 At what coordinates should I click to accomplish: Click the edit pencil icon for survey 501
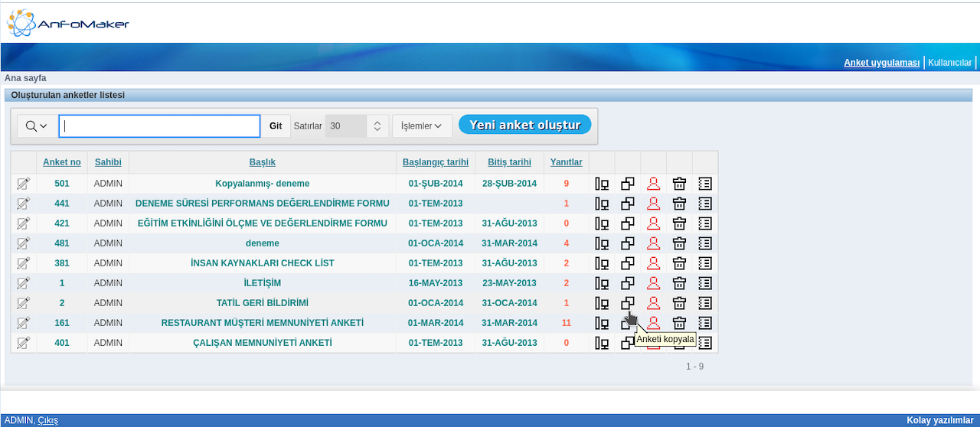[x=23, y=184]
